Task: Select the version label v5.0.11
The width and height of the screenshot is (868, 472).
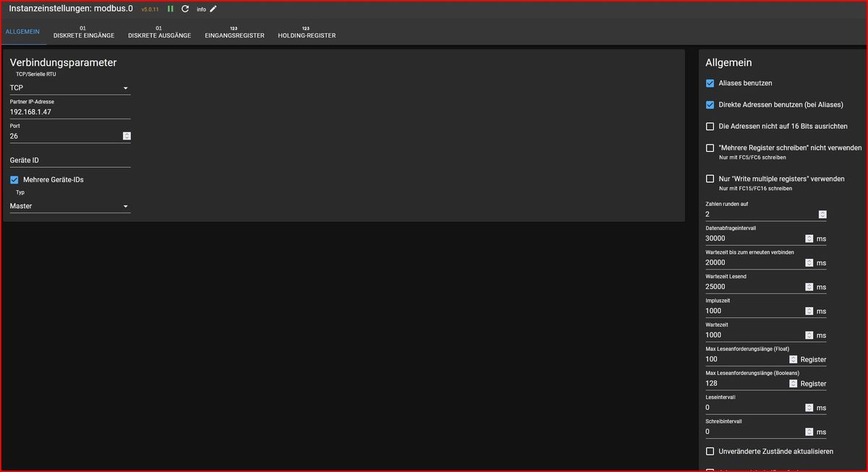Action: click(x=150, y=9)
